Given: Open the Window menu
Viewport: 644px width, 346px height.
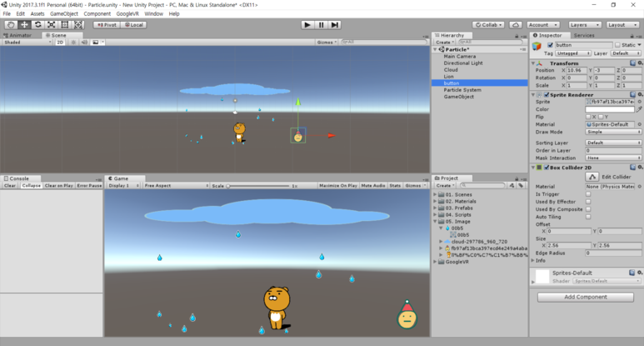Looking at the screenshot, I should [x=153, y=13].
